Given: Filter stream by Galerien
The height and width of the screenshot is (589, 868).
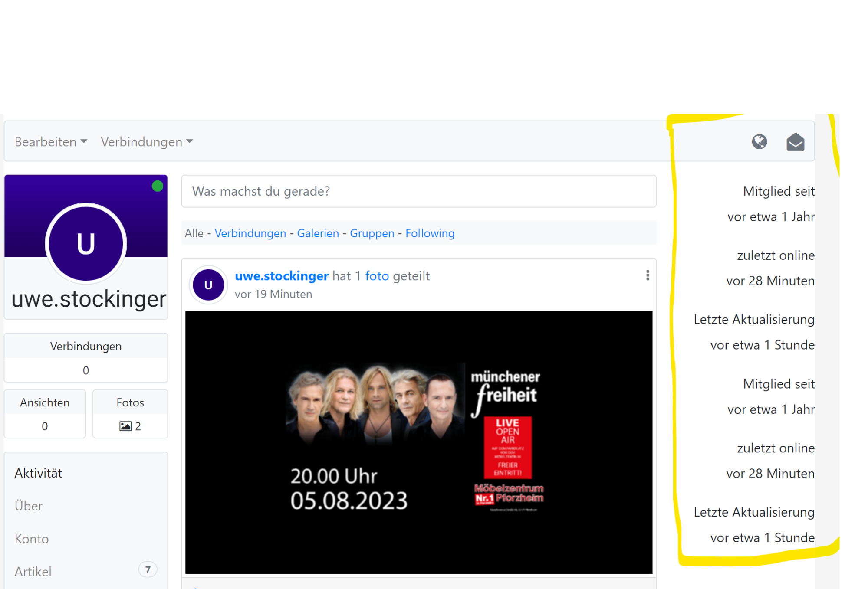Looking at the screenshot, I should [x=318, y=233].
